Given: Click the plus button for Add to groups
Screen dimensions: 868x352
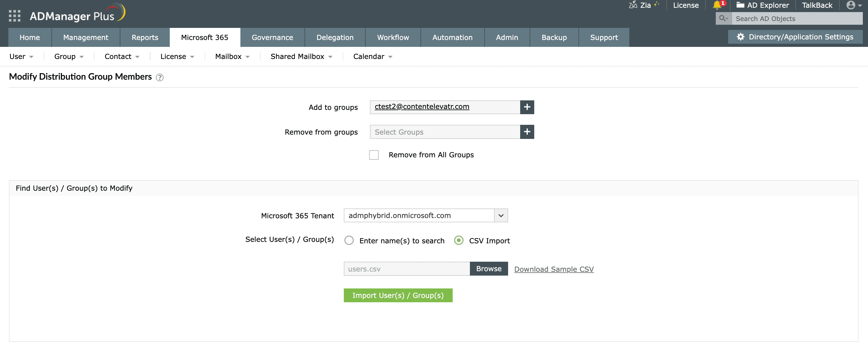Looking at the screenshot, I should [527, 107].
